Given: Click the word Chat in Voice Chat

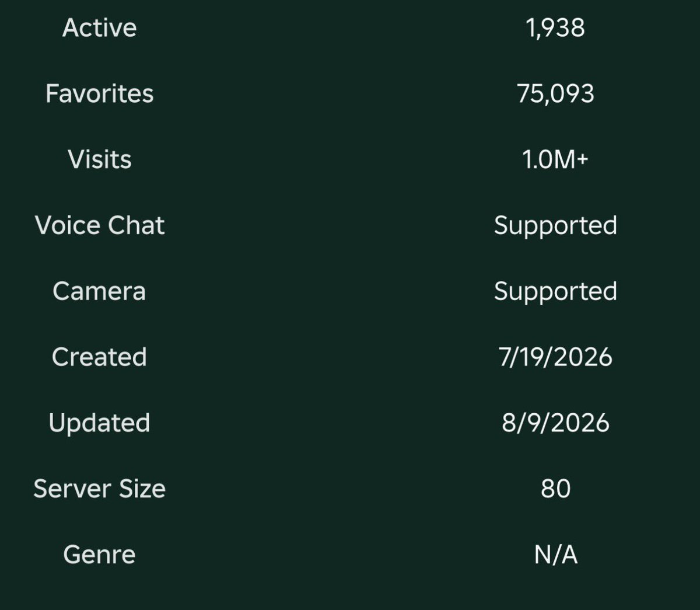Looking at the screenshot, I should 134,225.
